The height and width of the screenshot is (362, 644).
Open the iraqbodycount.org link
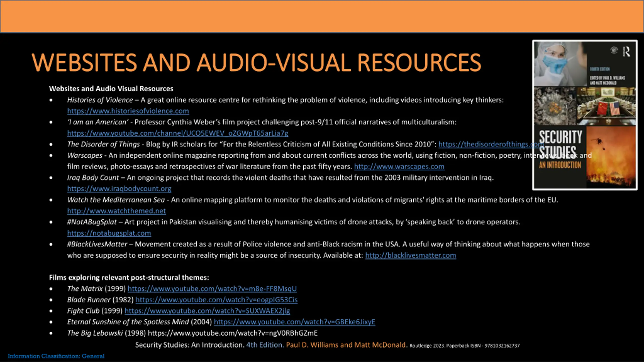pyautogui.click(x=119, y=189)
